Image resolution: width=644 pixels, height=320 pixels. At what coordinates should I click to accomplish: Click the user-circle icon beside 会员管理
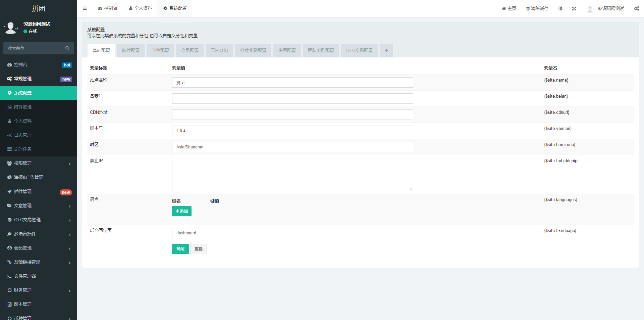9,248
